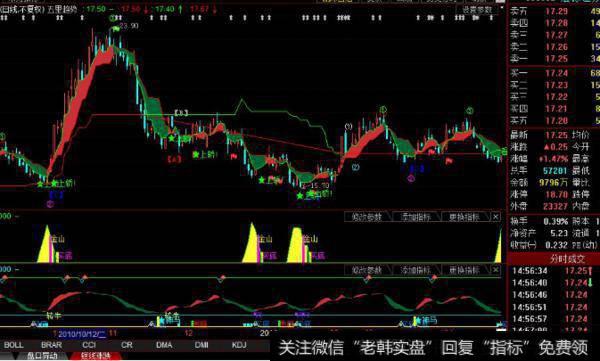Click the 2010/10/12 date label on time axis

(x=82, y=334)
